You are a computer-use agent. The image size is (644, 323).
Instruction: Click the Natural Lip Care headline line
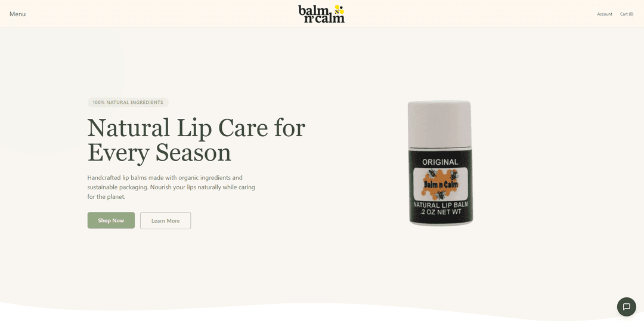196,128
